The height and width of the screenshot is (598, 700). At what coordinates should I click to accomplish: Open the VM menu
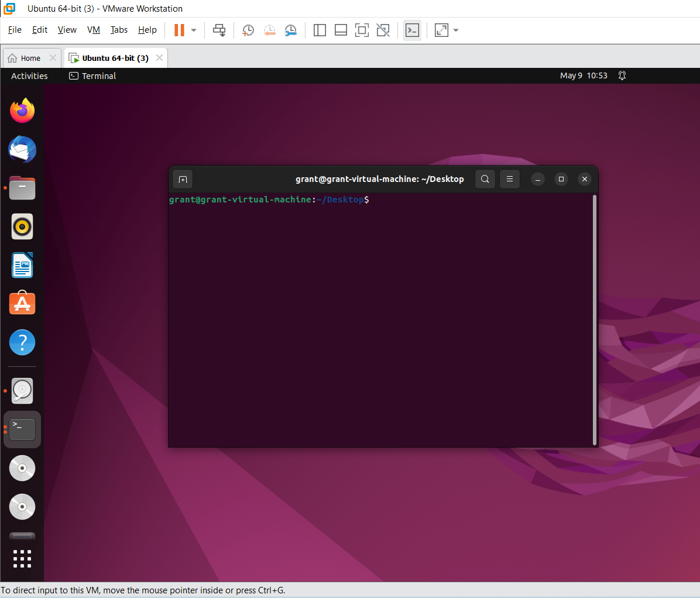click(x=94, y=30)
